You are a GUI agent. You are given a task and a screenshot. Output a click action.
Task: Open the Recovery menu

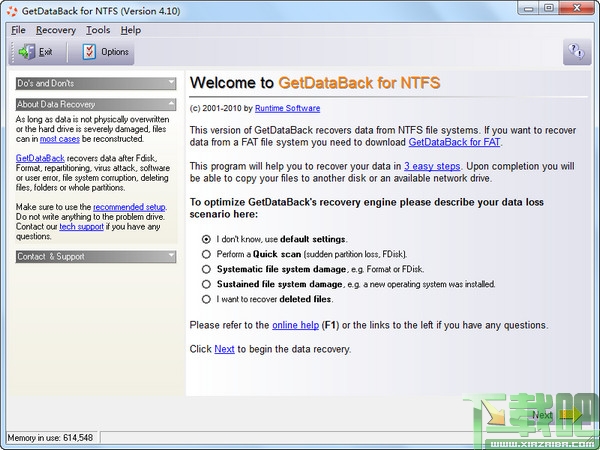(56, 30)
